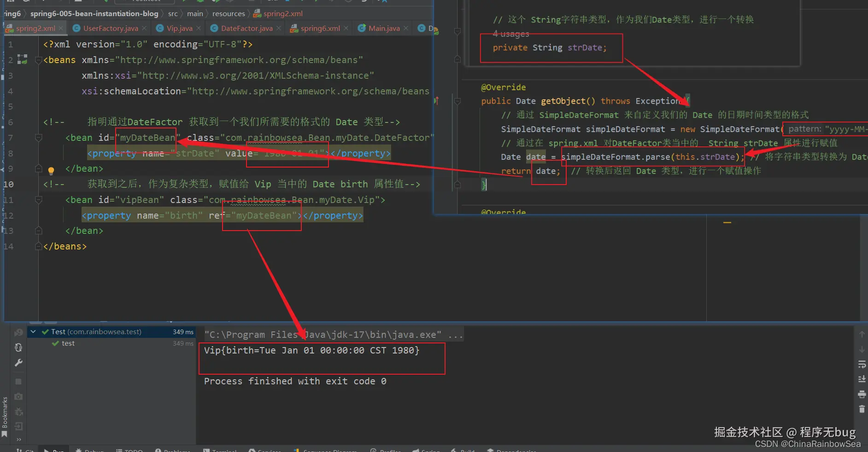Click the console Down arrow icon

tap(862, 350)
